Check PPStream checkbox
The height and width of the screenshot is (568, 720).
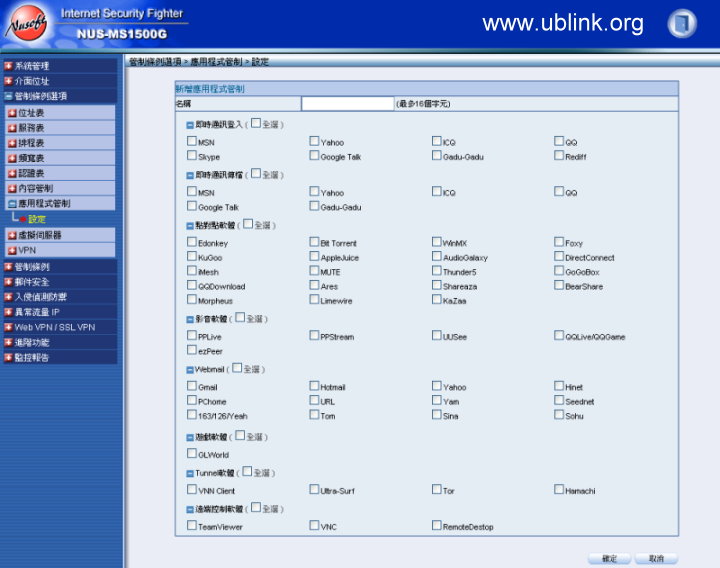tap(314, 335)
